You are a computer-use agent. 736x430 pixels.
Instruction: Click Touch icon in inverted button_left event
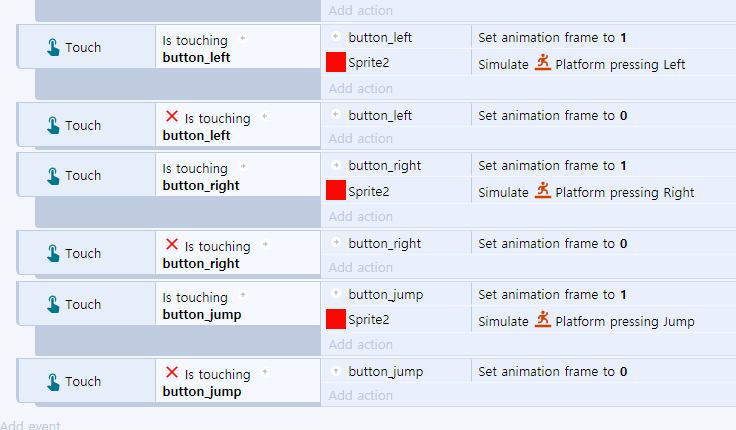coord(53,125)
